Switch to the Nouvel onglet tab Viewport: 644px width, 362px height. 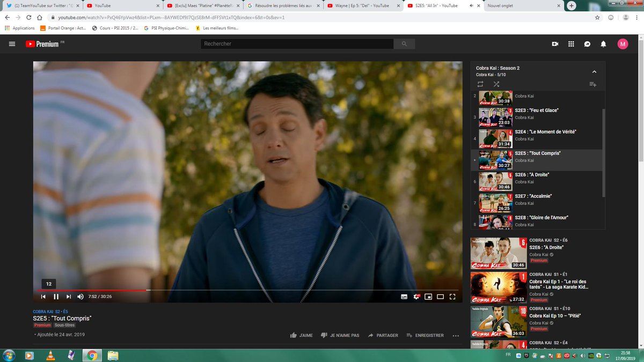(x=523, y=5)
